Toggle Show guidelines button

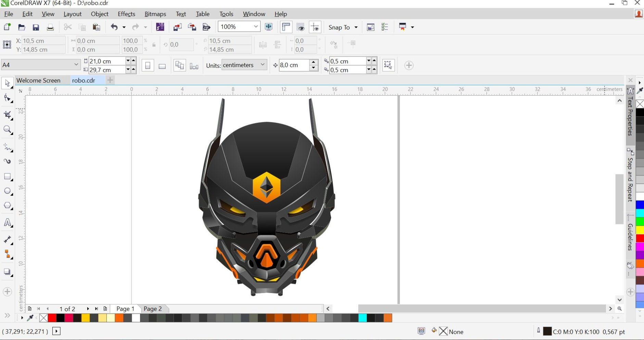click(x=315, y=27)
